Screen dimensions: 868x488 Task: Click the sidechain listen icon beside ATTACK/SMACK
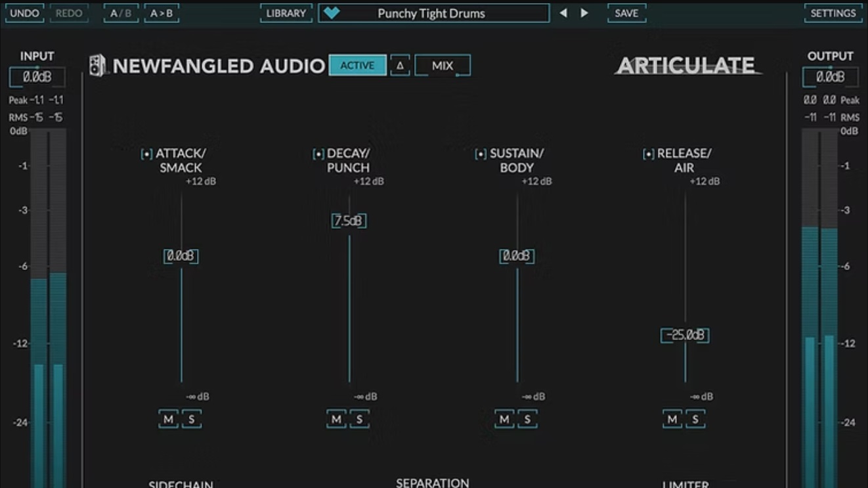[146, 153]
